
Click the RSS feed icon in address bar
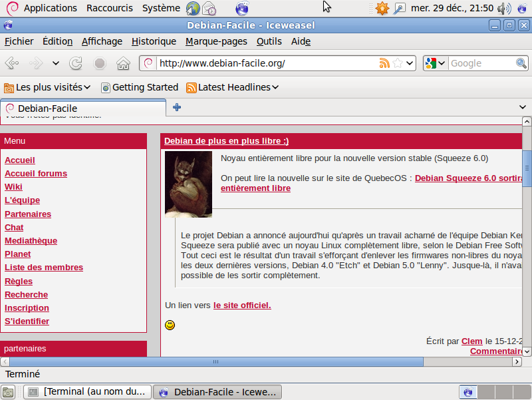click(x=384, y=63)
